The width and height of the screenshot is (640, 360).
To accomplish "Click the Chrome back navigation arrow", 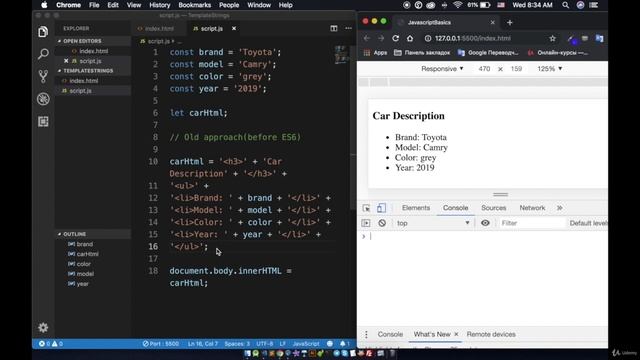I will pyautogui.click(x=367, y=38).
